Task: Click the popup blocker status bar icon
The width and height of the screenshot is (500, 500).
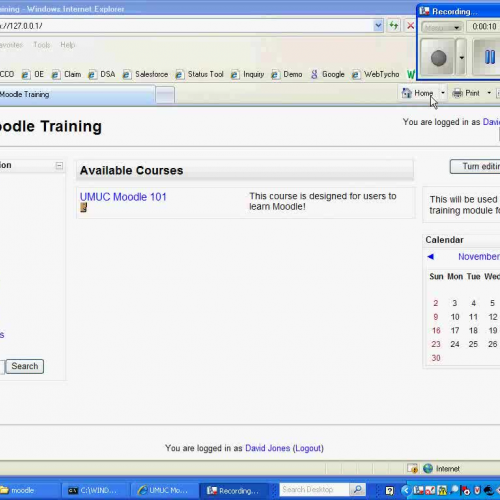Action: (x=413, y=469)
